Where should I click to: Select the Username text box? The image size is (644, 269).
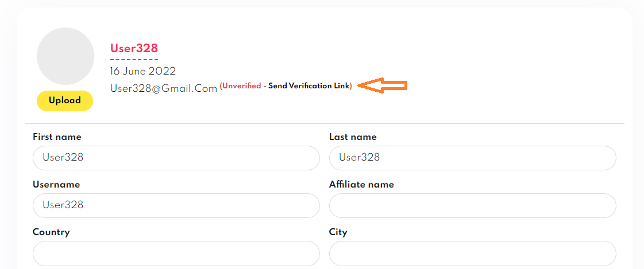(176, 205)
